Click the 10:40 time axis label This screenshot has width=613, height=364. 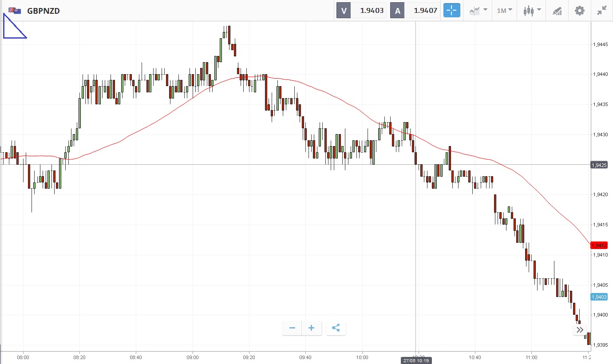point(475,357)
